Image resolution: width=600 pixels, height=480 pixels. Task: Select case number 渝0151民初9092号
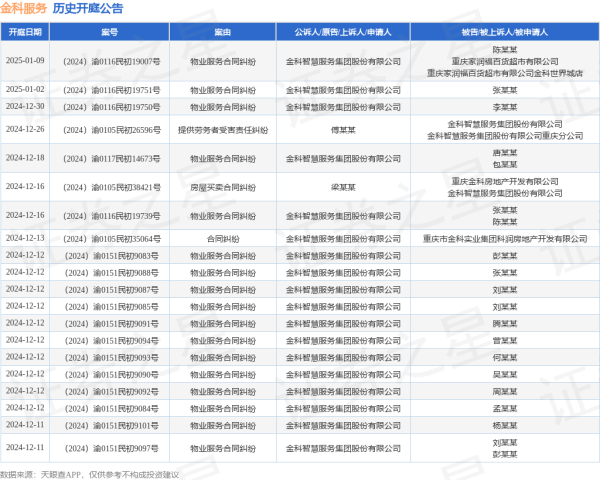(112, 392)
